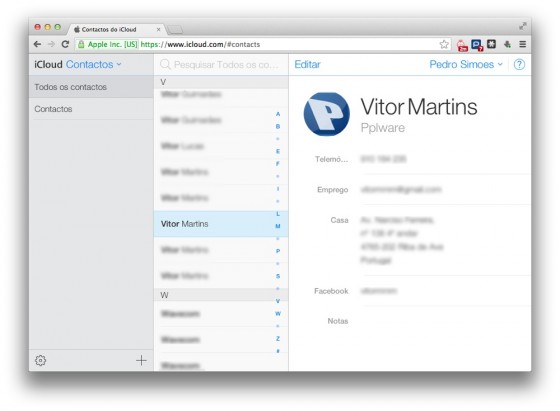Viewport: 560px width, 411px height.
Task: Close the Contactos do iCloud tab
Action: pyautogui.click(x=159, y=29)
